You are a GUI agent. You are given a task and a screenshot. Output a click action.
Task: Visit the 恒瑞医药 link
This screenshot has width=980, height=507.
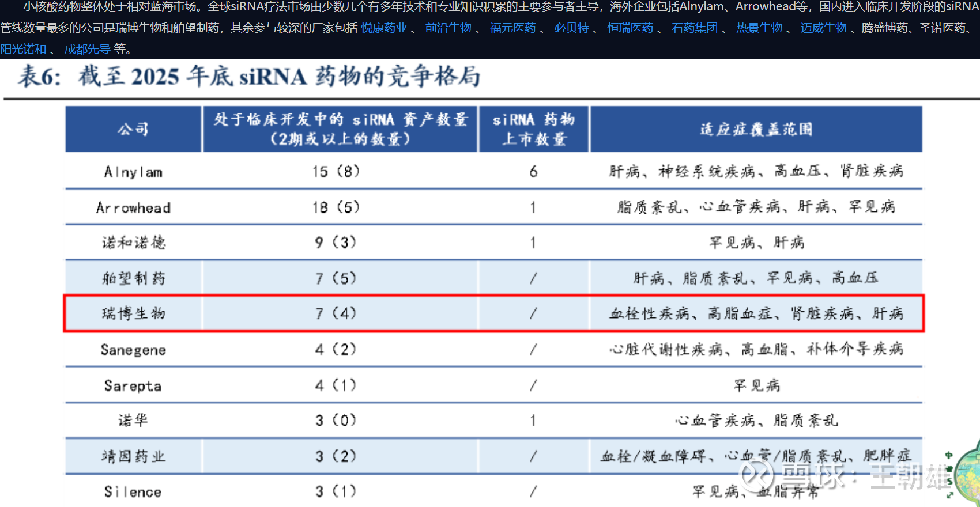[x=630, y=28]
